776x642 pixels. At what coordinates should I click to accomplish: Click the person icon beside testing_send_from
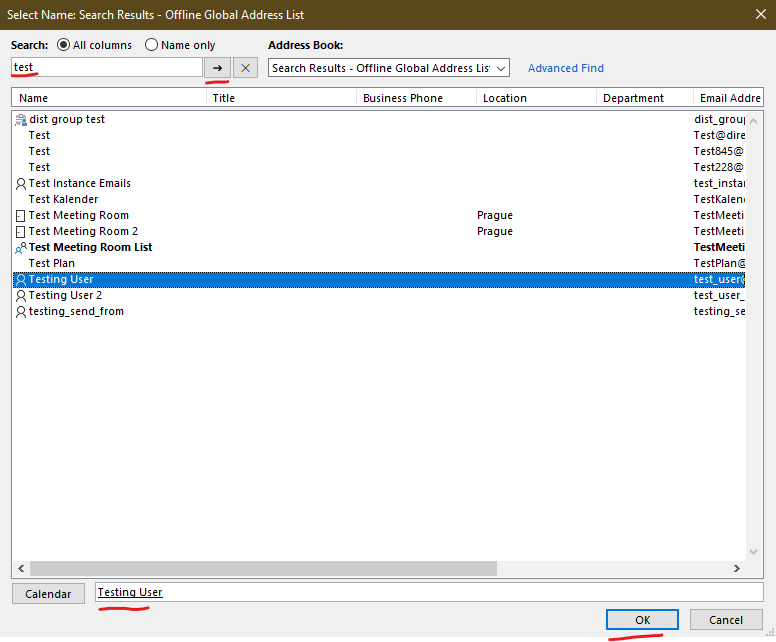coord(21,312)
